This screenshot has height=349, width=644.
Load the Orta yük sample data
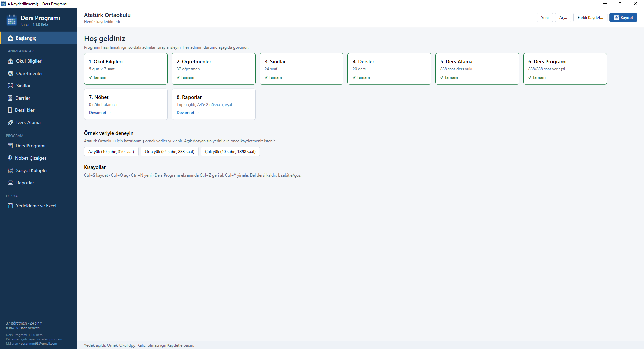(169, 152)
